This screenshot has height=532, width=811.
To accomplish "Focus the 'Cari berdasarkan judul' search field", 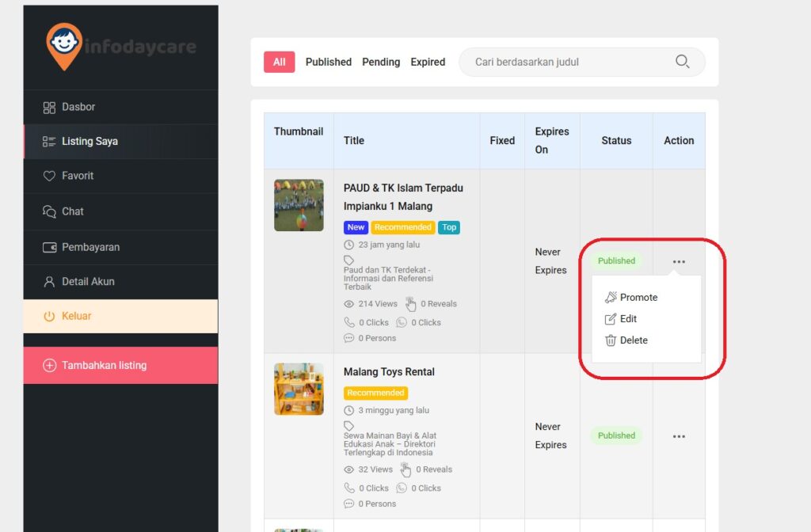I will (566, 62).
